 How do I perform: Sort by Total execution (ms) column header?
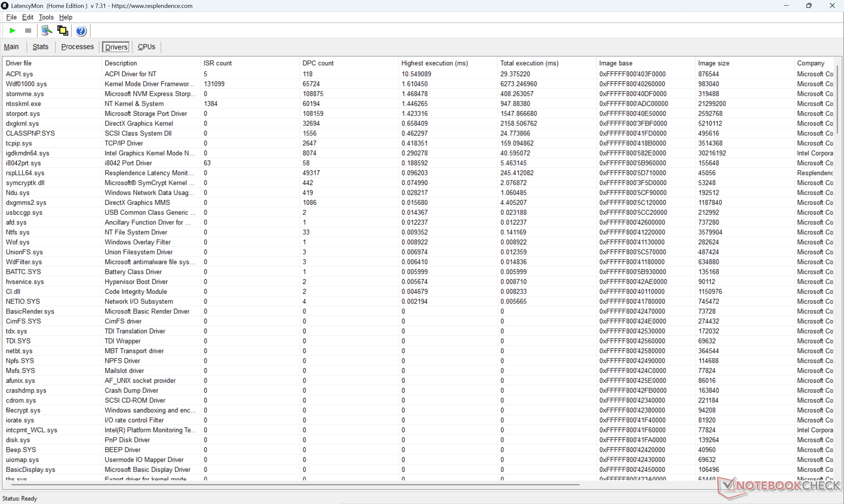(547, 63)
